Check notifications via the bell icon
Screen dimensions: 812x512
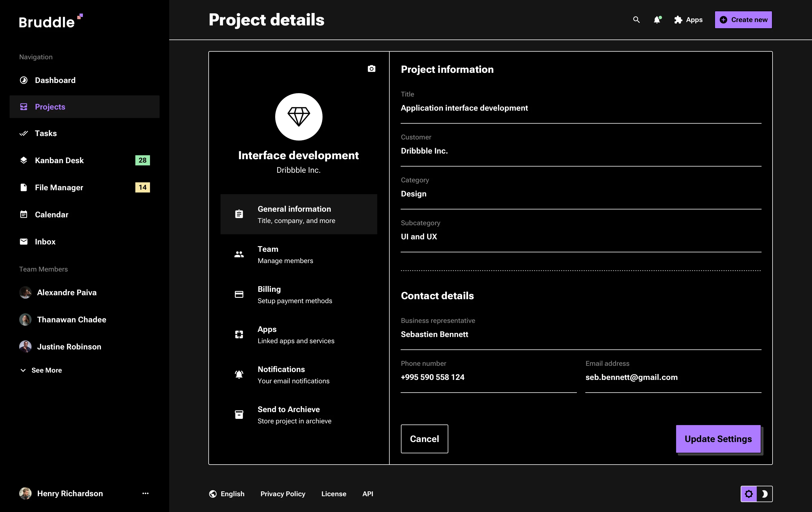point(657,19)
